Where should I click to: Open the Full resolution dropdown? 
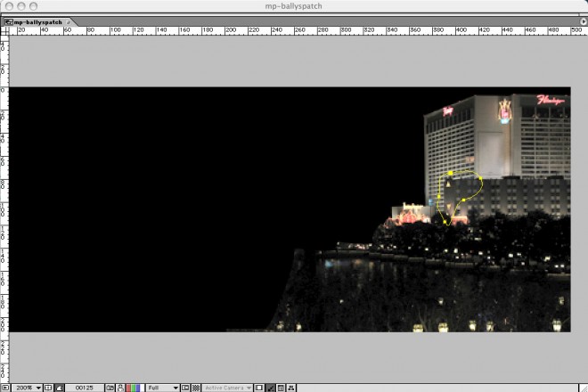tap(163, 388)
